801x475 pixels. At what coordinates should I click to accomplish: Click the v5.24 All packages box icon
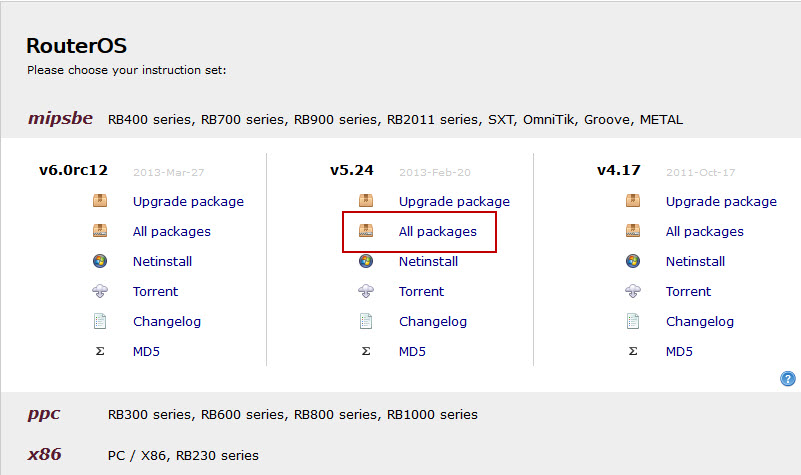point(366,231)
